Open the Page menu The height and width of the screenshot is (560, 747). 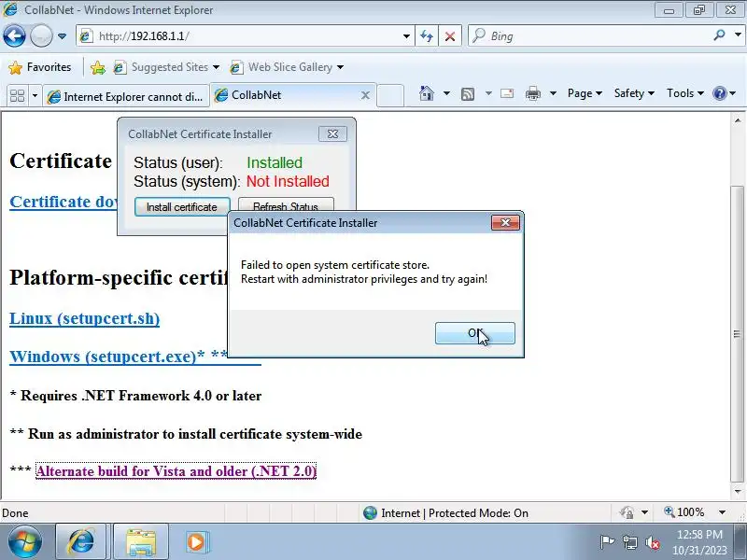click(585, 93)
